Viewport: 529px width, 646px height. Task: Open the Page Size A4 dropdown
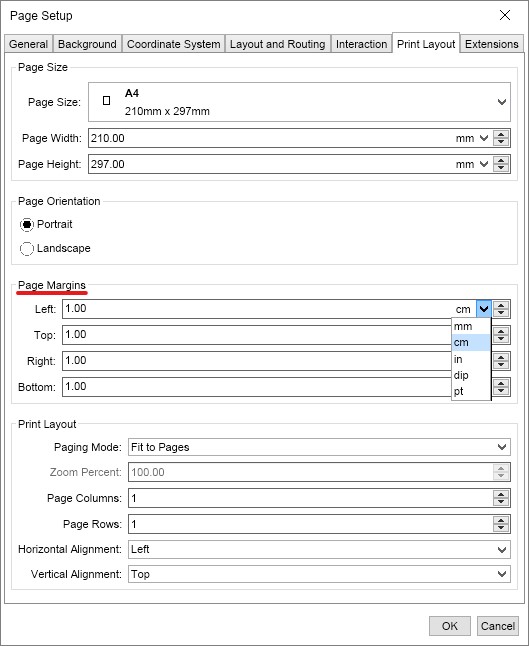point(300,102)
